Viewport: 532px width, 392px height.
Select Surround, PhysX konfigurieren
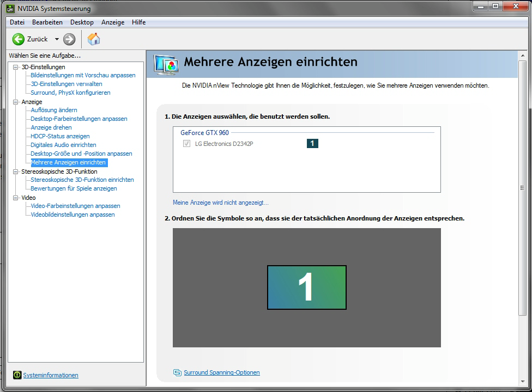tap(70, 93)
